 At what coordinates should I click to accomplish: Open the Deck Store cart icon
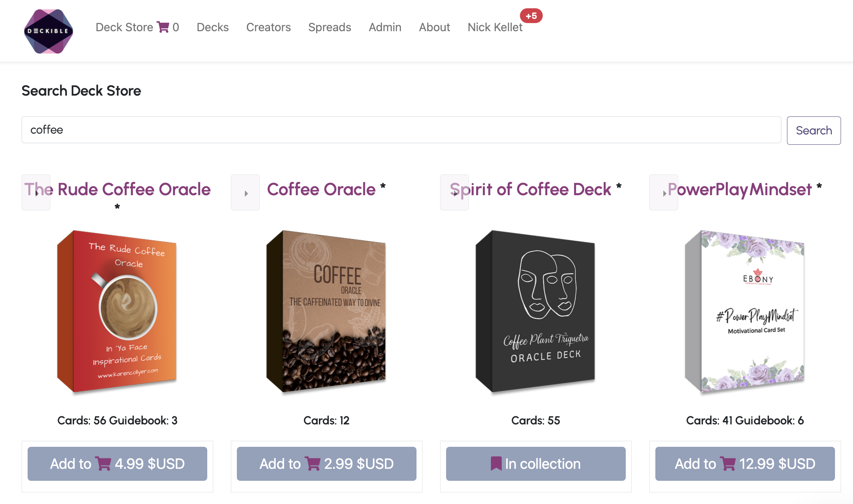click(x=163, y=27)
